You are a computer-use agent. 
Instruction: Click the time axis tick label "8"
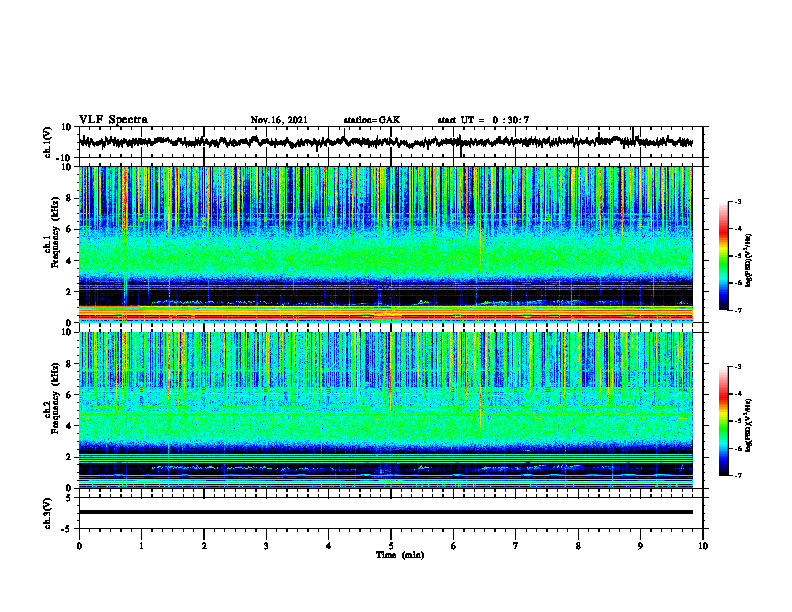pos(578,546)
